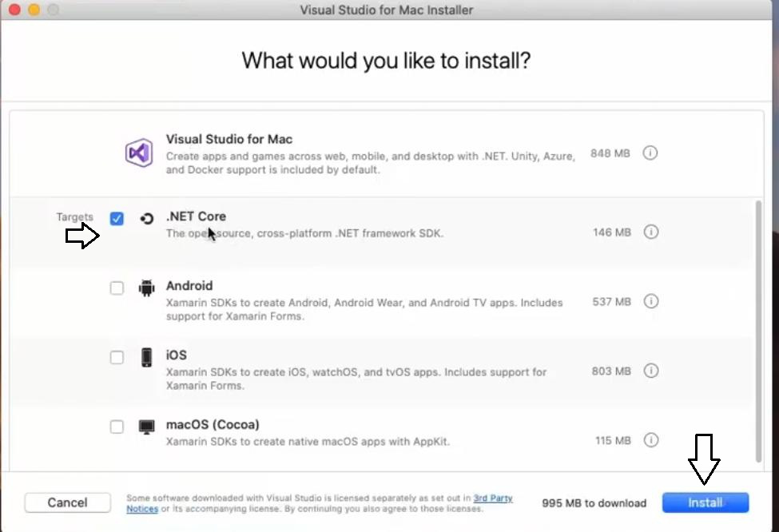Click the macOS Cocoa monitor icon
Screen dimensions: 779x532
click(x=146, y=427)
